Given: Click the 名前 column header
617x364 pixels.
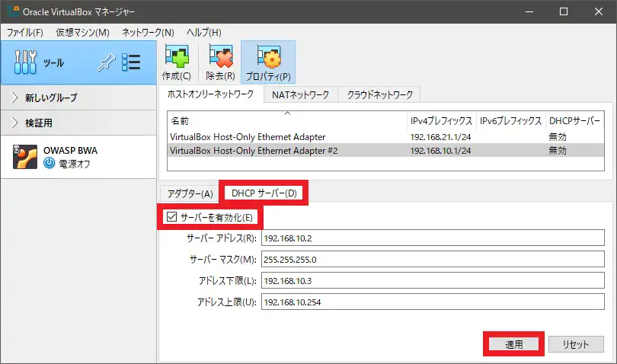Looking at the screenshot, I should coord(287,121).
